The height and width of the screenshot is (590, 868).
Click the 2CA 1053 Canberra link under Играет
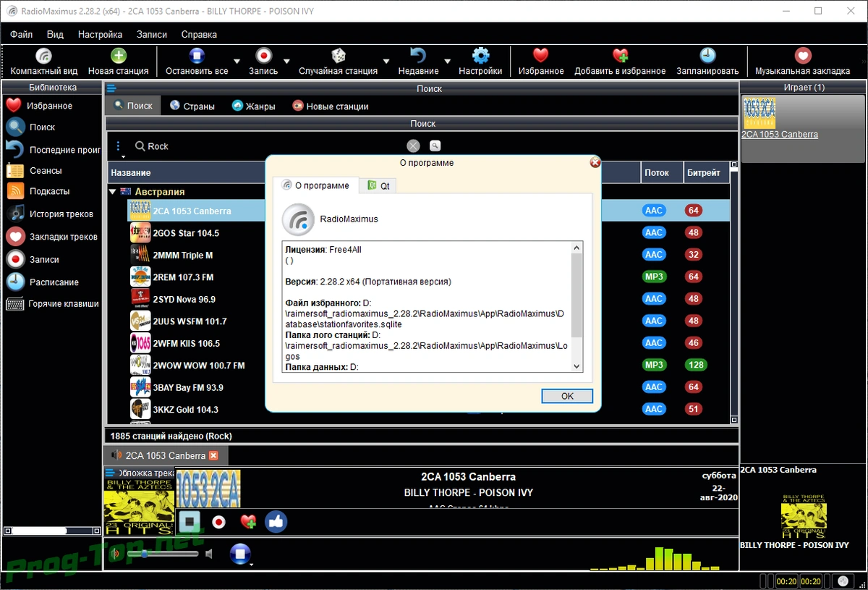(780, 135)
